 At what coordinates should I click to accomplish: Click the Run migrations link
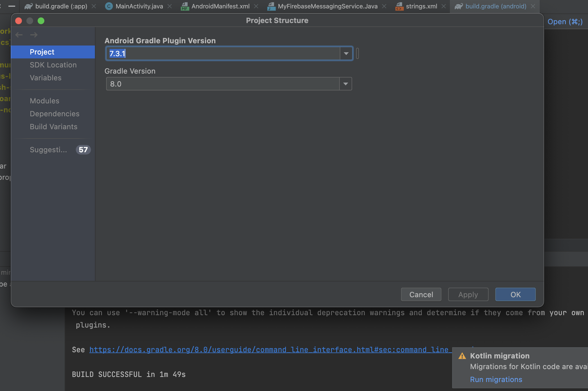pos(496,379)
